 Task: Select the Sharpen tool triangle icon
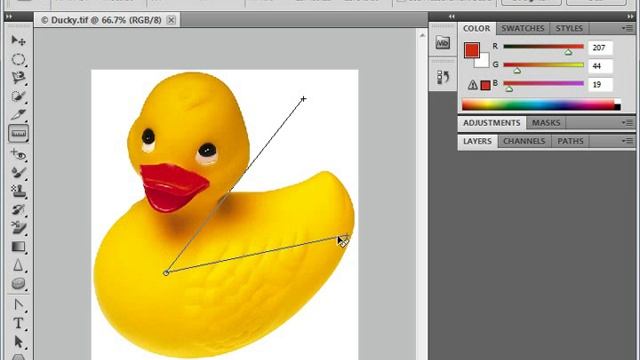click(18, 265)
